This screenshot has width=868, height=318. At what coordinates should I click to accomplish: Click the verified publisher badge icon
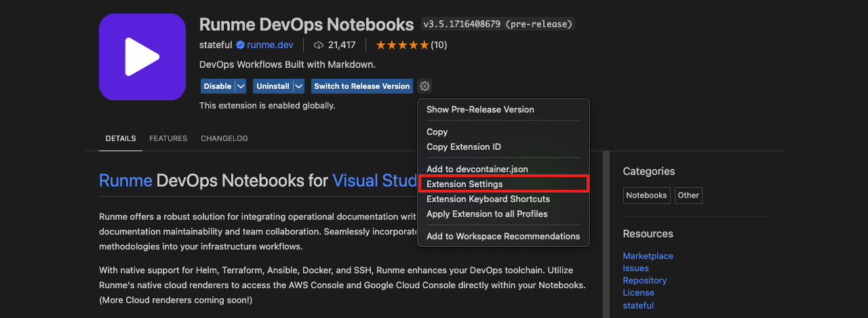[x=239, y=45]
